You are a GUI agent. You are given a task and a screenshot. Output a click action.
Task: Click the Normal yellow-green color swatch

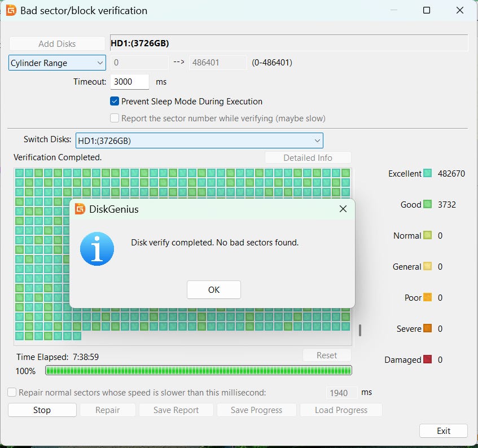point(428,235)
